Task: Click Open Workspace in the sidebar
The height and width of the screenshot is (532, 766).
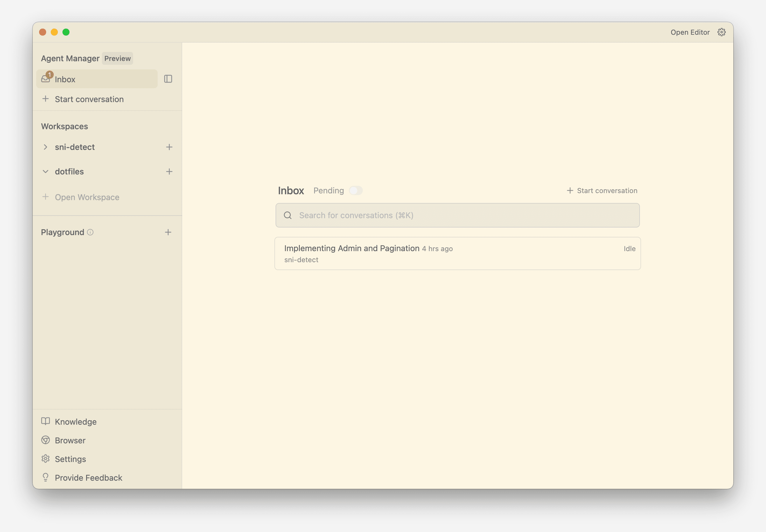Action: [x=87, y=197]
